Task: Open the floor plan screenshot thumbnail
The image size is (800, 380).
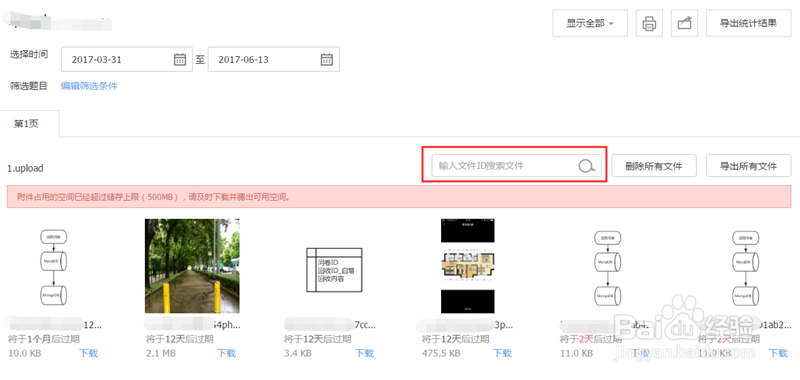Action: coord(468,266)
